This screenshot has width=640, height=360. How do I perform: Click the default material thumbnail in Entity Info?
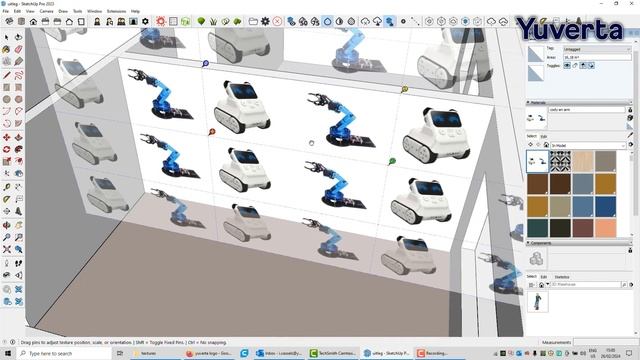[x=536, y=54]
